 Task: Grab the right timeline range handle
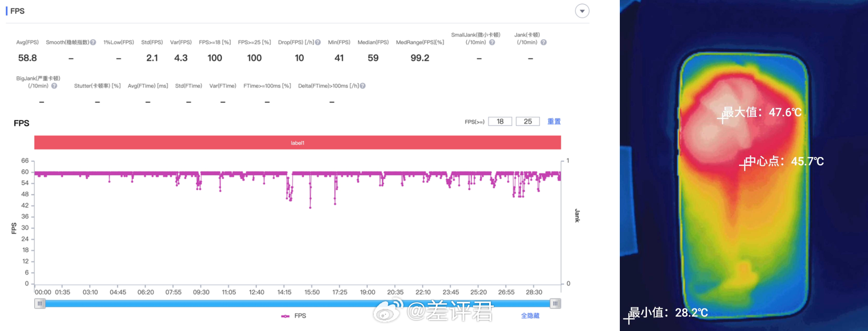[555, 303]
